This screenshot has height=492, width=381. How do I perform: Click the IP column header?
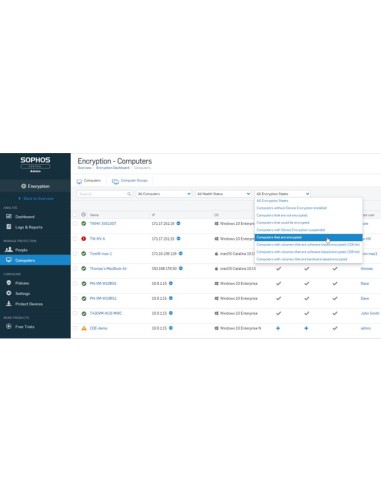point(153,215)
